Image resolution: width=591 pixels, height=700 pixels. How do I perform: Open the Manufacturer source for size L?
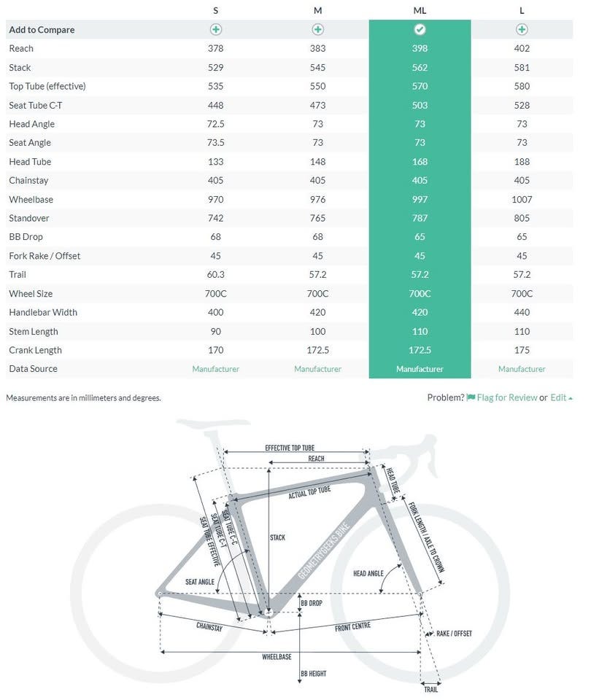[522, 369]
